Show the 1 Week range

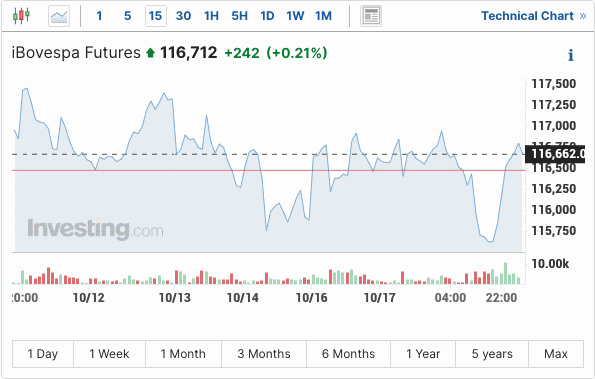point(109,354)
